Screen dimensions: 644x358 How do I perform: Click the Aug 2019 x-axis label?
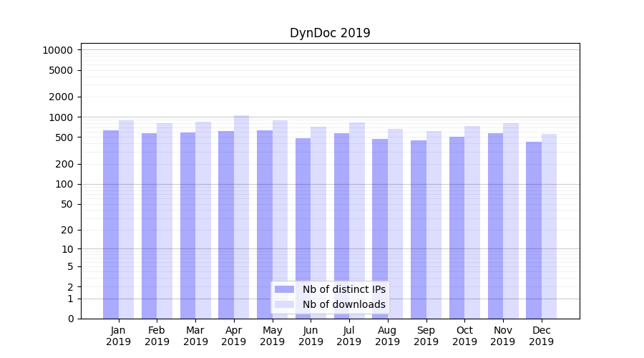(x=388, y=336)
